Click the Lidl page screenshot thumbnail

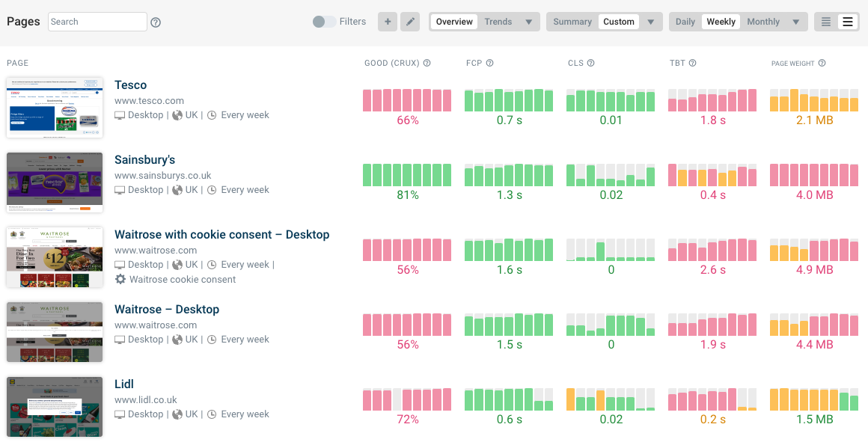pyautogui.click(x=55, y=407)
